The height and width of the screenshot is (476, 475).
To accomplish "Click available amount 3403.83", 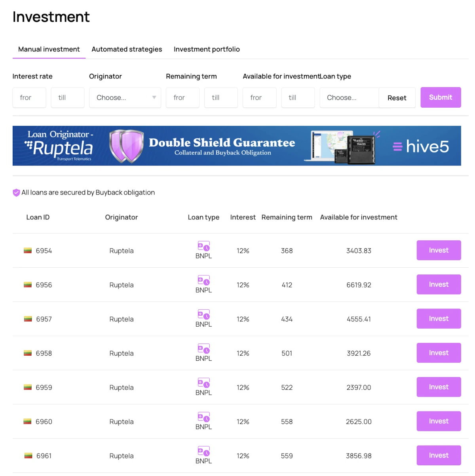I will tap(359, 251).
